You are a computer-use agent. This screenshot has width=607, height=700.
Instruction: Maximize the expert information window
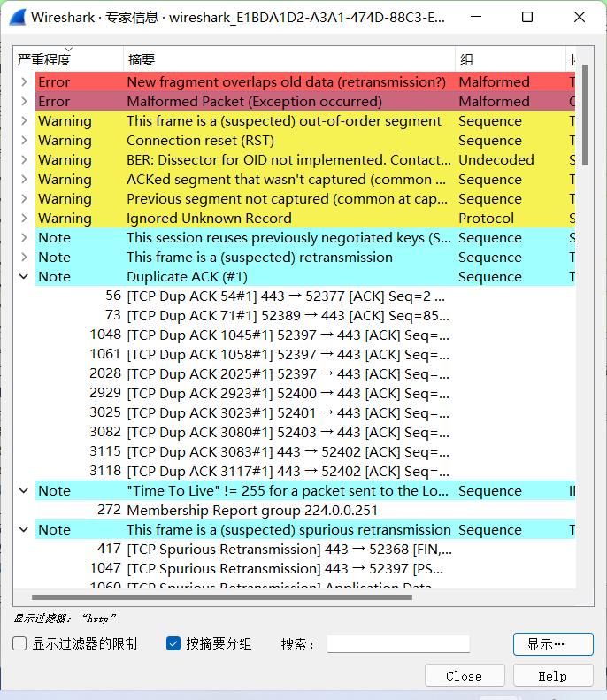pos(527,18)
